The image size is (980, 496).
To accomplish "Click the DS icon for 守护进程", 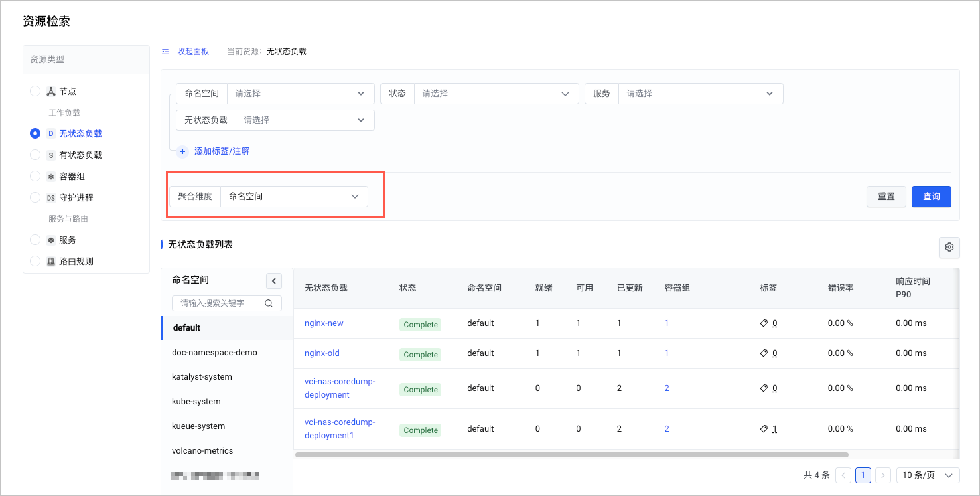I will pyautogui.click(x=51, y=197).
